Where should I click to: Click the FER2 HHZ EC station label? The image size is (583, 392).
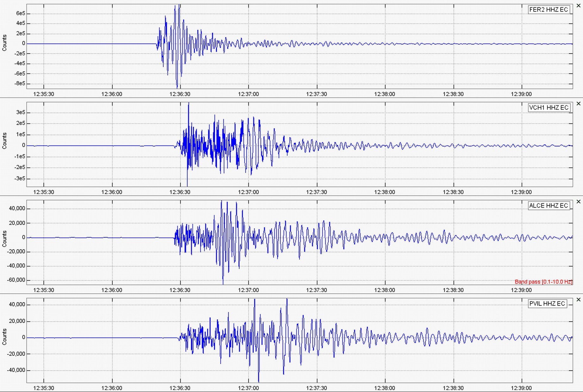coord(549,9)
